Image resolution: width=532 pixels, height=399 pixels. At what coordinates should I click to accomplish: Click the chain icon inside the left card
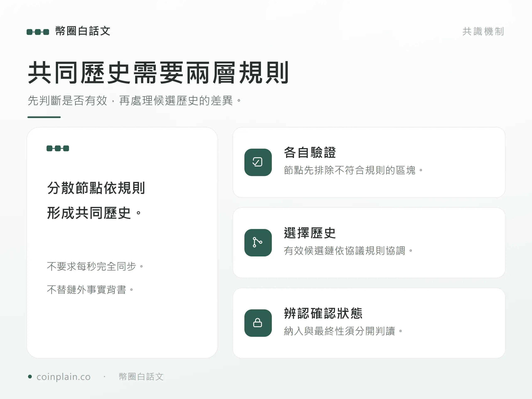coord(58,148)
